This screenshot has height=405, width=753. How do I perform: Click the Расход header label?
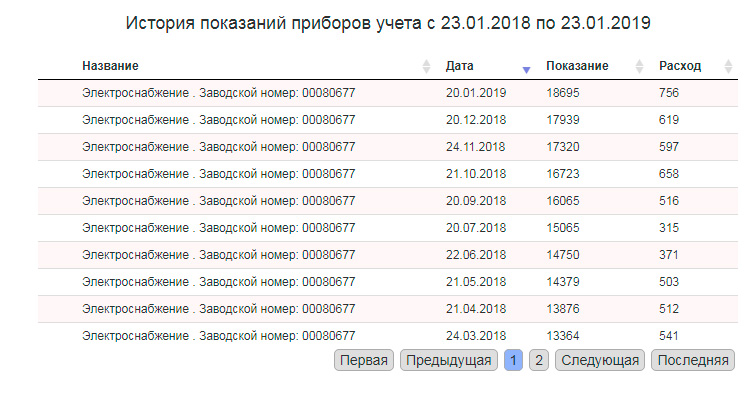[680, 66]
